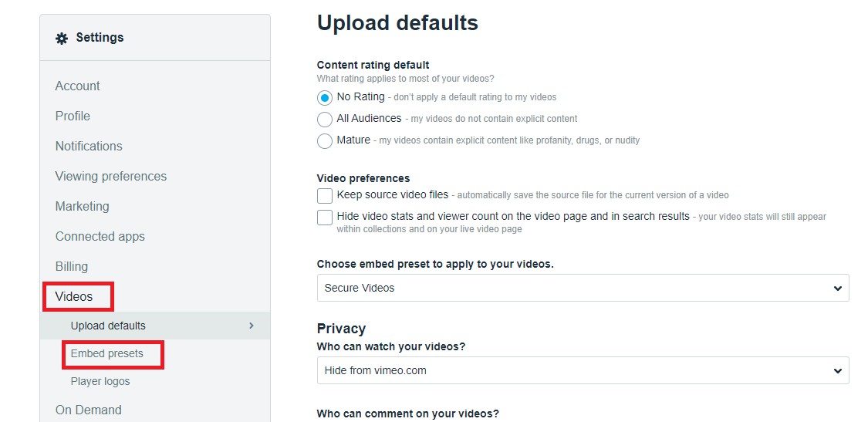Viewport: 868px width, 422px height.
Task: Select the No Rating radio button
Action: pyautogui.click(x=325, y=98)
